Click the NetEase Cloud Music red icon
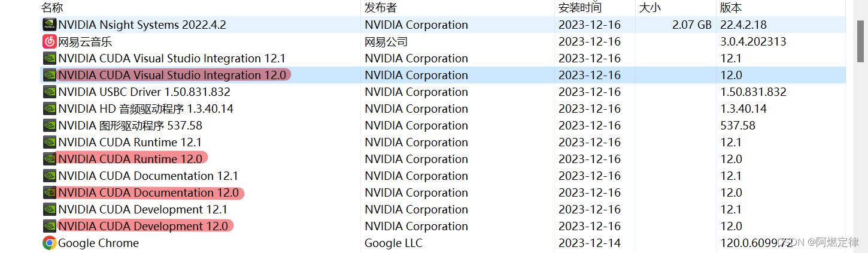This screenshot has height=253, width=868. click(x=50, y=41)
